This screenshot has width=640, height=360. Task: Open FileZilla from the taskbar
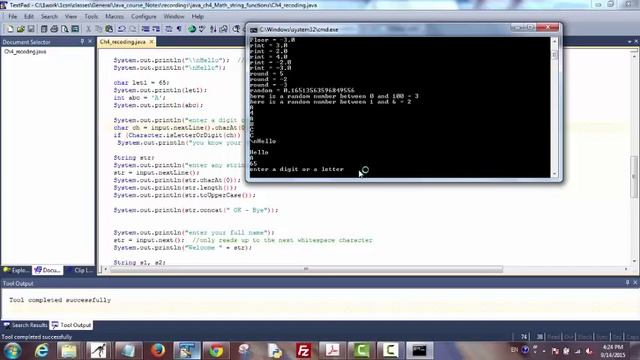point(303,351)
